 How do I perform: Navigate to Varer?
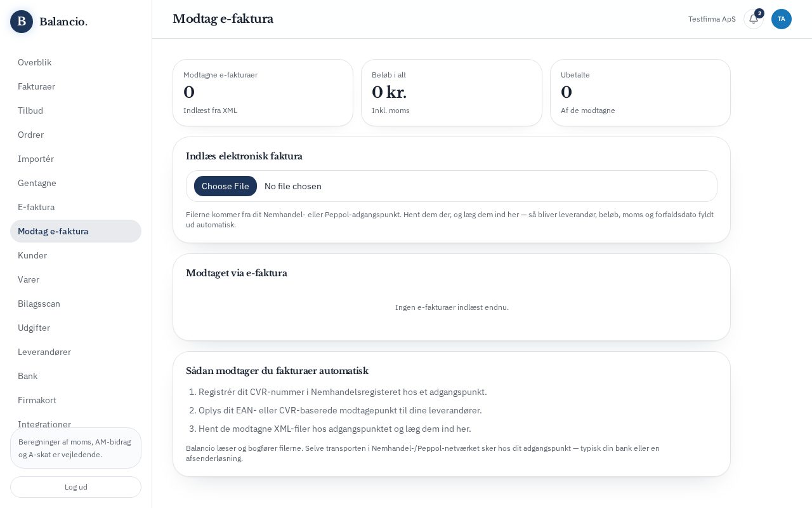tap(75, 279)
